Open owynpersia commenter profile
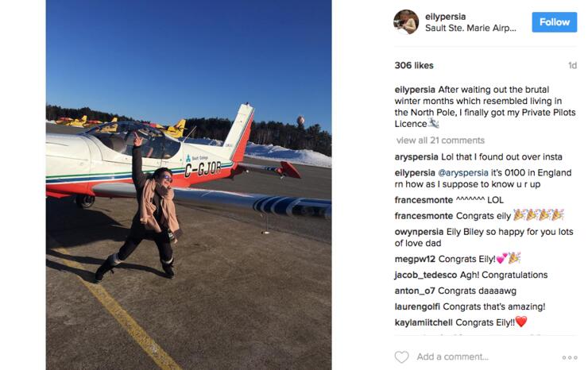 coord(419,232)
